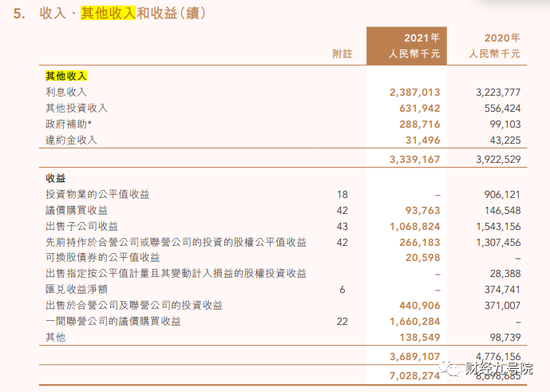Click the subtotal 3,689,107
Viewport: 550px width, 392px height.
415,357
